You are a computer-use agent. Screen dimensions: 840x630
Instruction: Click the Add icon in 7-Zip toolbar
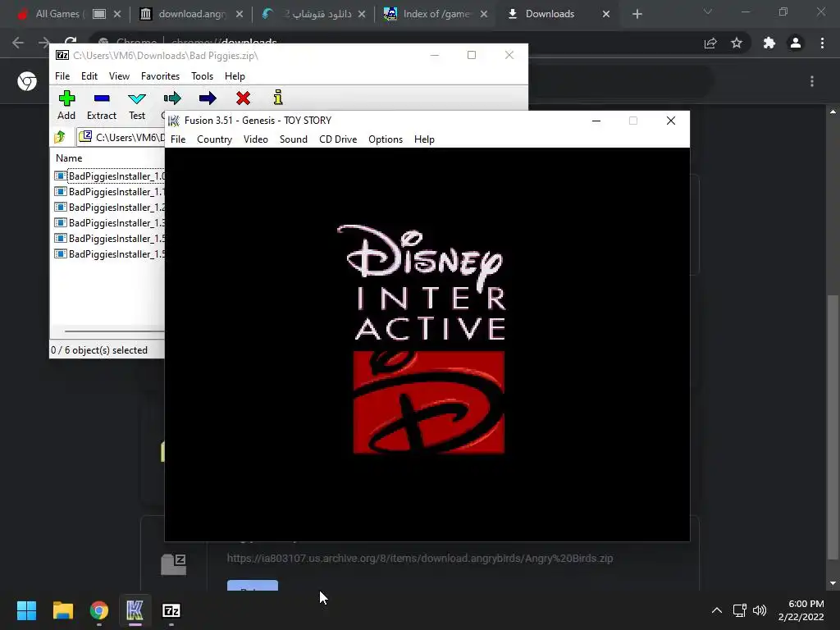[x=66, y=98]
